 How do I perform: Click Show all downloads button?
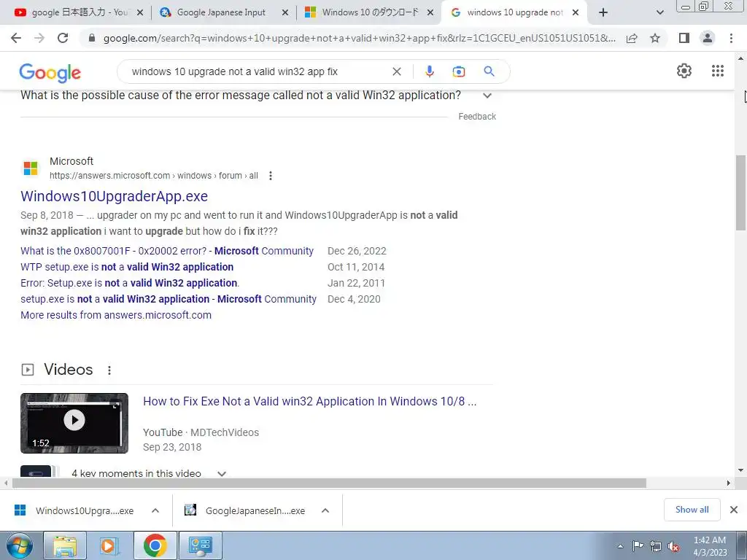pos(692,510)
